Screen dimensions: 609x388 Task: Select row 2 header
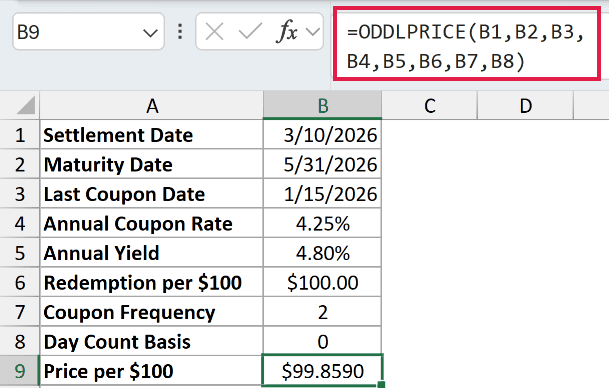click(20, 164)
